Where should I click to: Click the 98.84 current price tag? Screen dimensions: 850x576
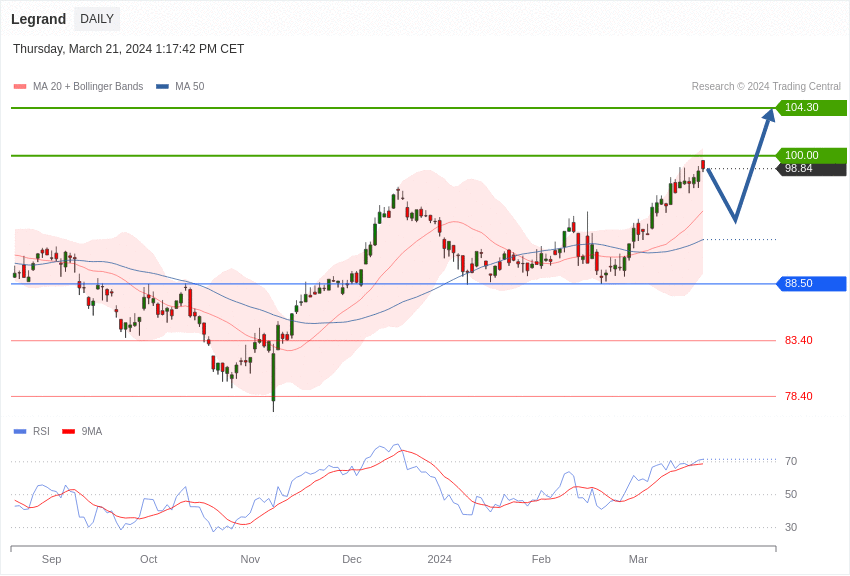811,169
